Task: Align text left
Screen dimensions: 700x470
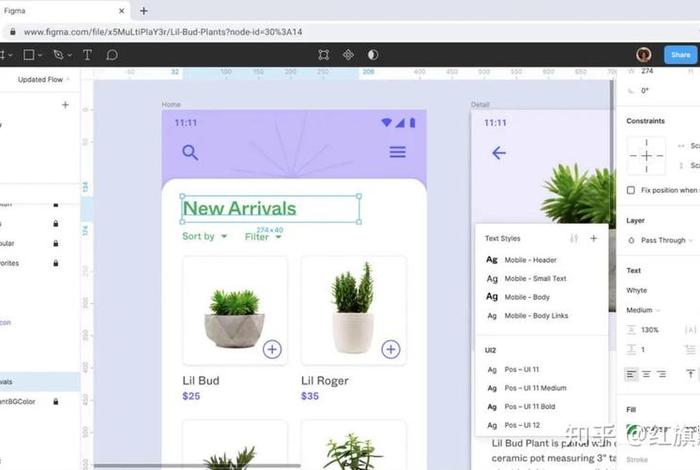Action: 631,374
